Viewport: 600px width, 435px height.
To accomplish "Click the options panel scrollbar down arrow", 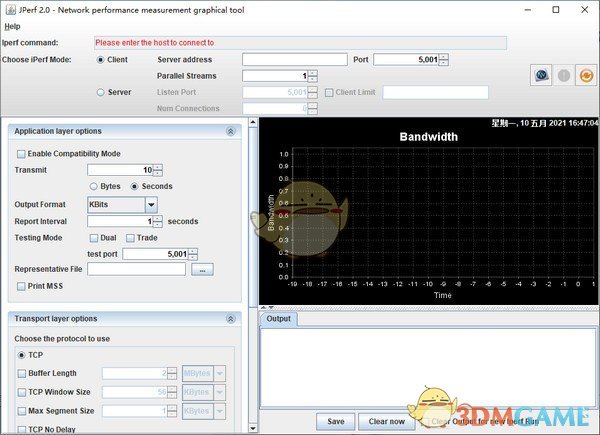I will click(x=253, y=428).
